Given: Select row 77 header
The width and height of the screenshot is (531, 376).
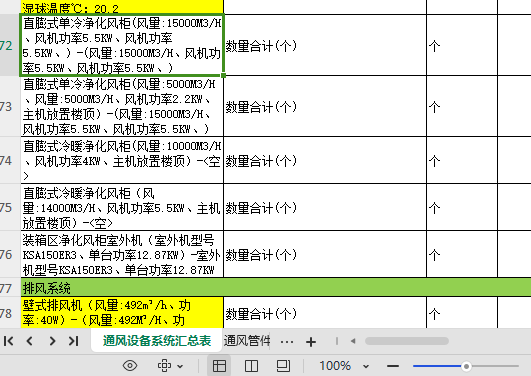Looking at the screenshot, I should (10, 288).
